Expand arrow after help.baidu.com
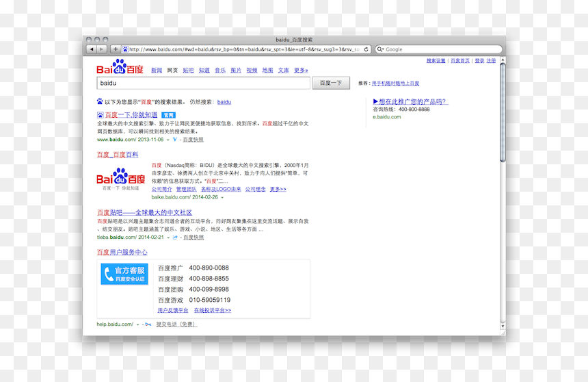This screenshot has height=382, width=588. 137,324
